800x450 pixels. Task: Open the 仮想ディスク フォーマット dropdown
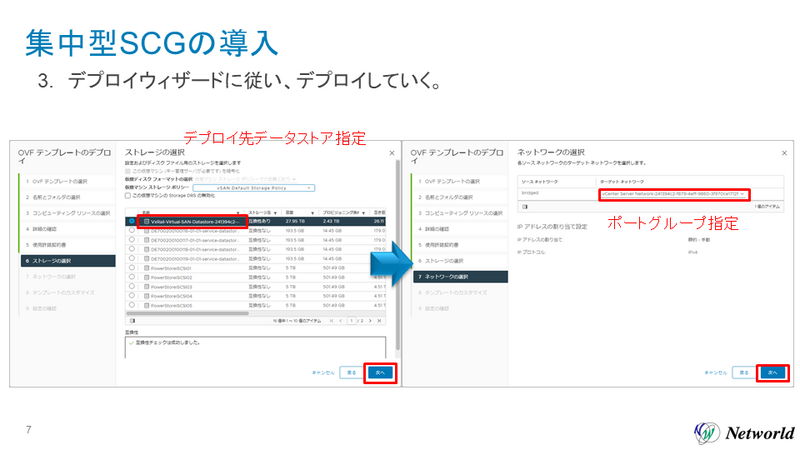pos(245,179)
